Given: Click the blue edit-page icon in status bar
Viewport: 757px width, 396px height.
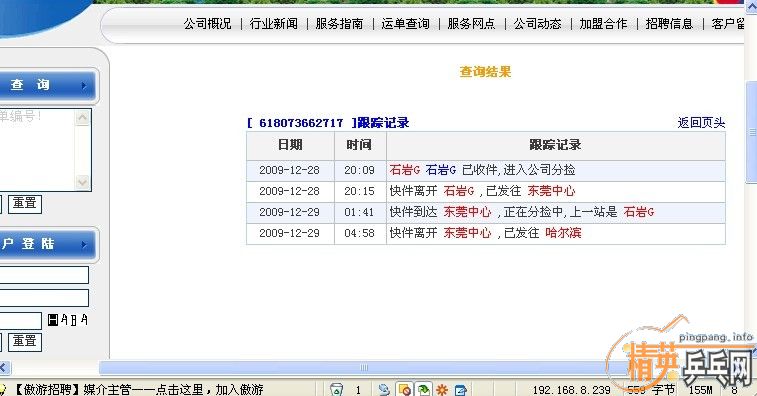Looking at the screenshot, I should pos(460,389).
